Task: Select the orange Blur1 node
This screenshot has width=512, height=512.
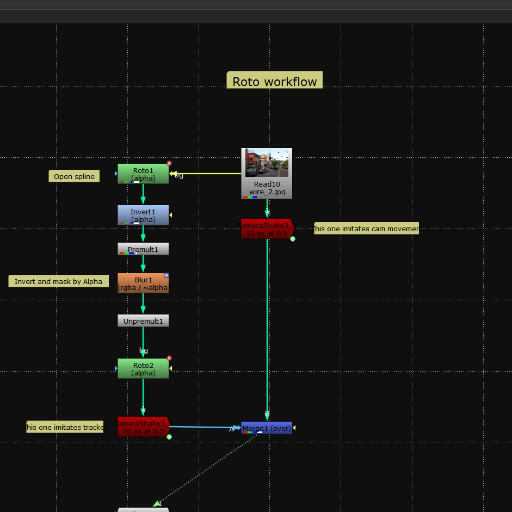Action: (x=143, y=283)
